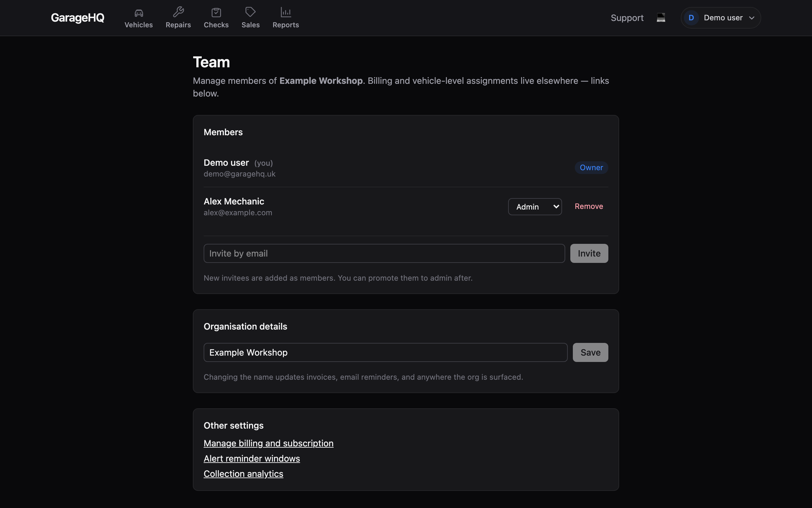This screenshot has width=812, height=508.
Task: Open the Support link
Action: (627, 18)
